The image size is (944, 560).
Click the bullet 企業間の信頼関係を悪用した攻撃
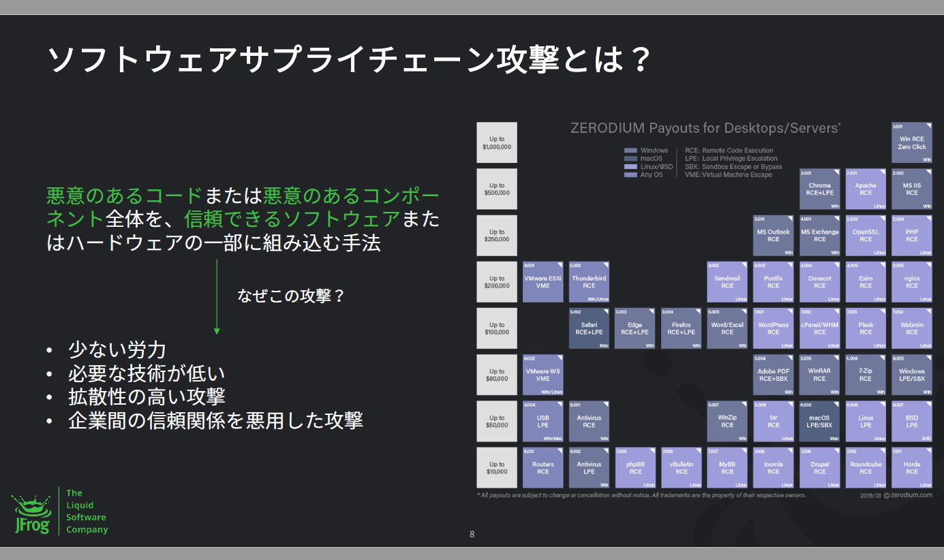215,420
